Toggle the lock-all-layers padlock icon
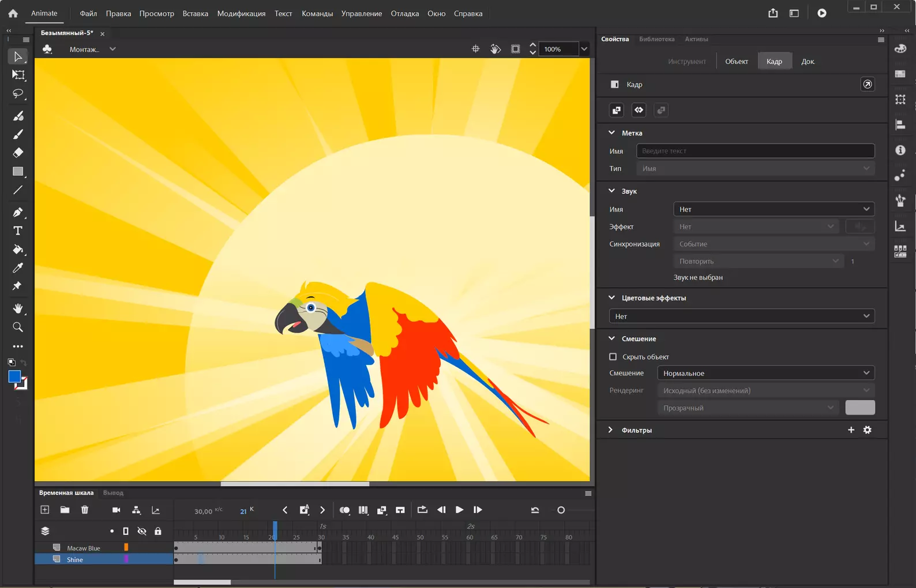916x588 pixels. pos(158,531)
